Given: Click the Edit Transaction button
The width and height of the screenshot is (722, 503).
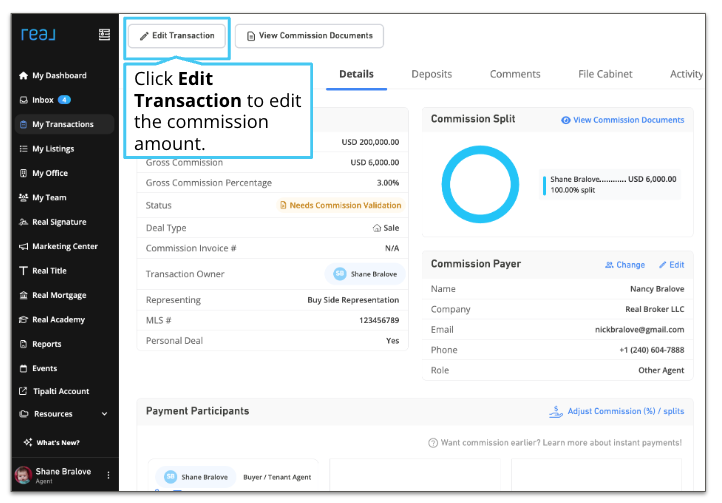Looking at the screenshot, I should (x=177, y=36).
